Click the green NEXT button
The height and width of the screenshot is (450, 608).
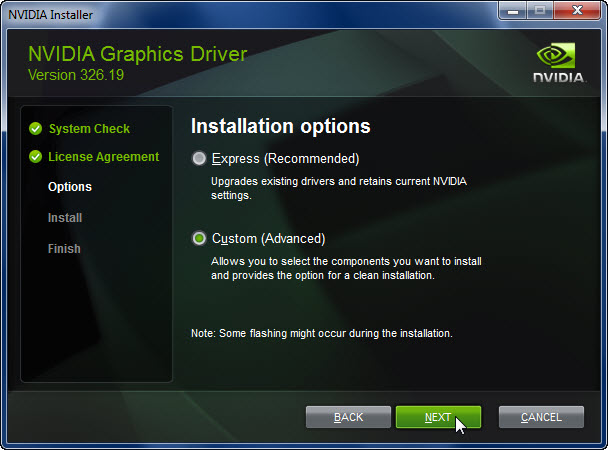point(438,417)
